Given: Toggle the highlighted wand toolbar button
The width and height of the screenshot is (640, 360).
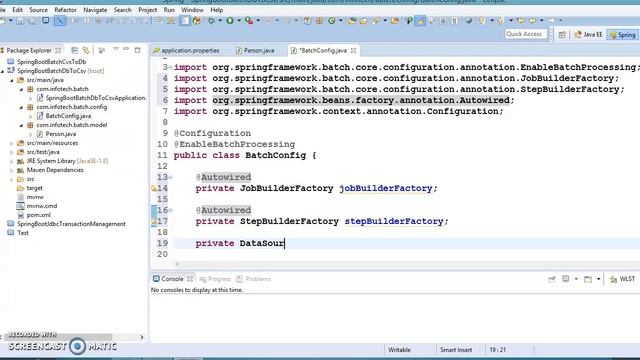Looking at the screenshot, I should pyautogui.click(x=60, y=20).
